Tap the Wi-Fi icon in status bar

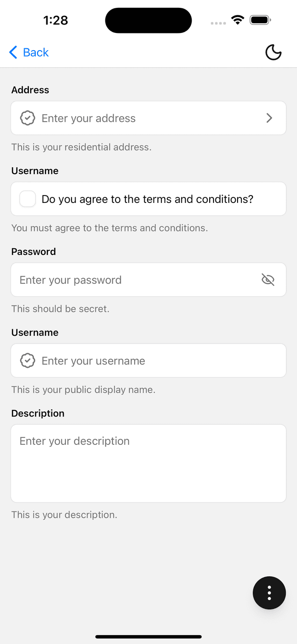click(x=238, y=20)
